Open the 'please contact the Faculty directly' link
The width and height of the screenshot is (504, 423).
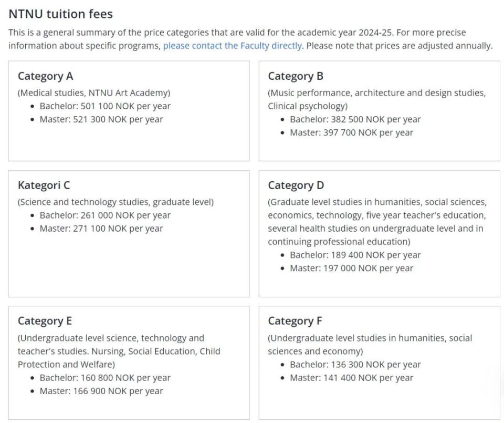click(x=233, y=46)
